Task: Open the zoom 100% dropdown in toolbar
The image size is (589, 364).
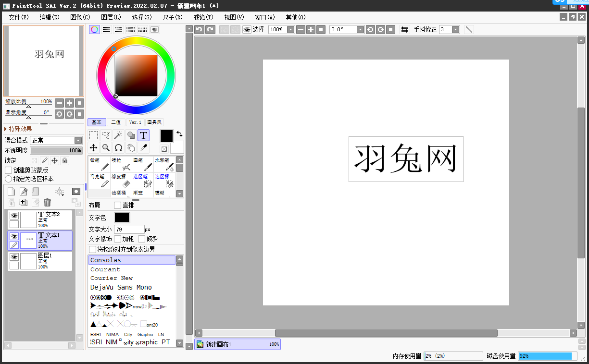Action: point(290,29)
